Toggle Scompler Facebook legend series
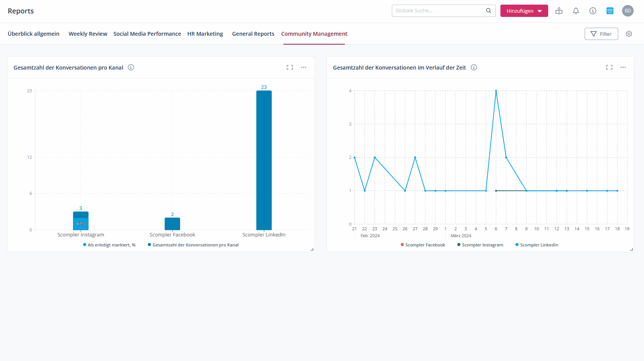This screenshot has width=644, height=361. click(x=423, y=245)
